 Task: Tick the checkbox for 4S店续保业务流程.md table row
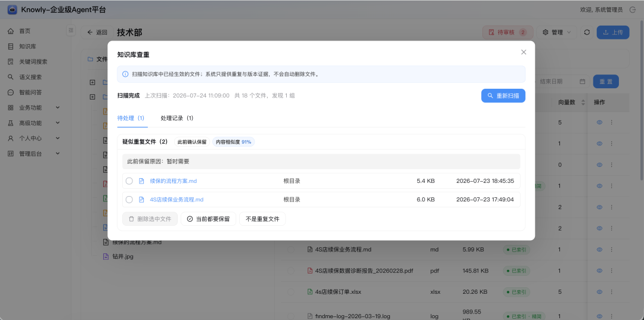pyautogui.click(x=291, y=249)
